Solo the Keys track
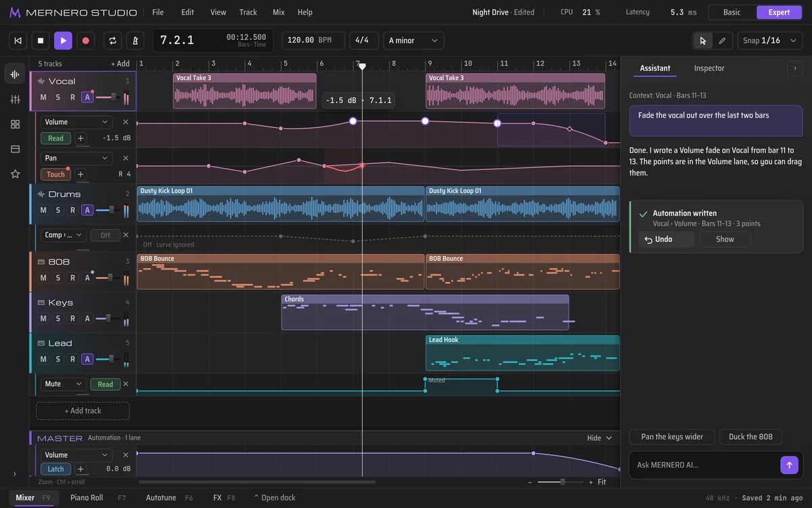This screenshot has height=508, width=812. click(x=58, y=318)
